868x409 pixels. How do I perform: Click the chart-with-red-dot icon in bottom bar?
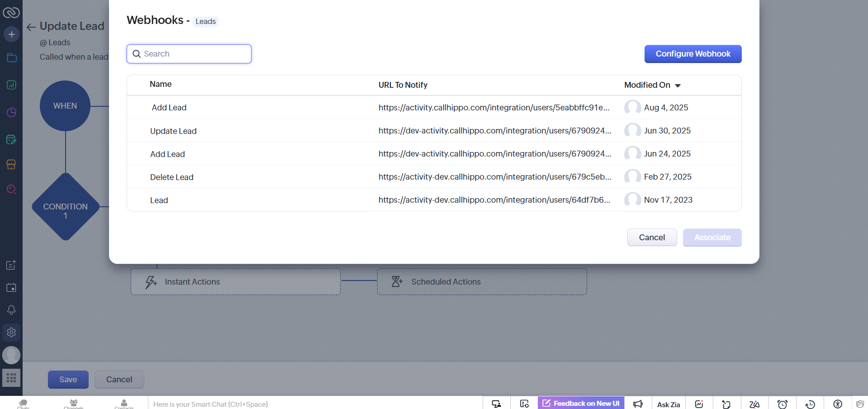tap(699, 404)
